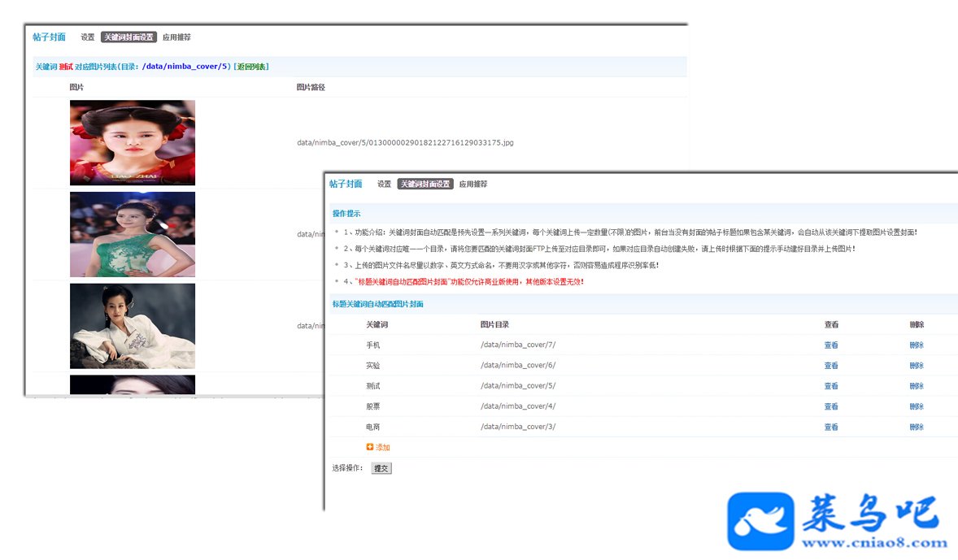Click thumbnail of woman in green dress
This screenshot has width=958, height=560.
tap(133, 235)
